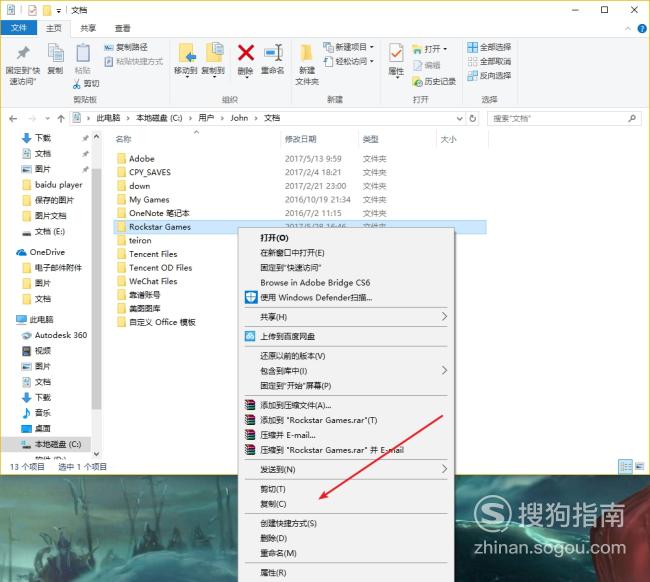Open the File (文件) ribbon tab
The height and width of the screenshot is (582, 650).
point(19,28)
